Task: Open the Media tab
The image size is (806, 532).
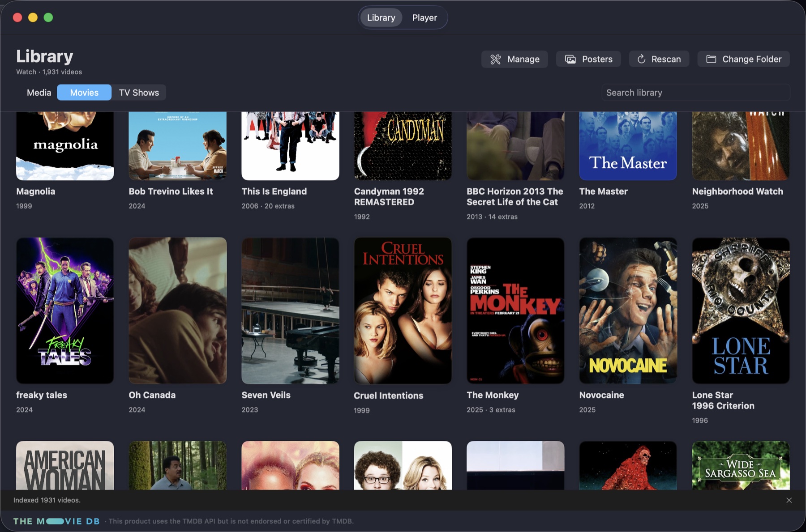Action: click(39, 93)
